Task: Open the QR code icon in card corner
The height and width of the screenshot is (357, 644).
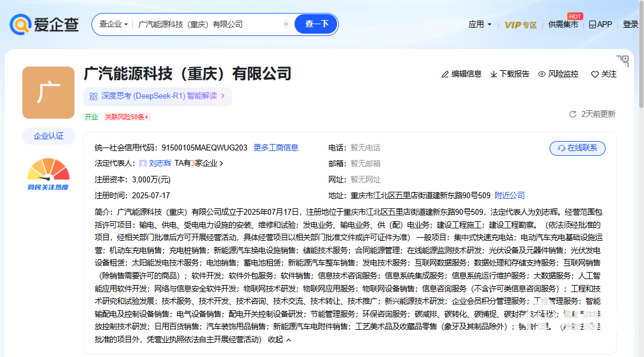Action: coord(622,61)
